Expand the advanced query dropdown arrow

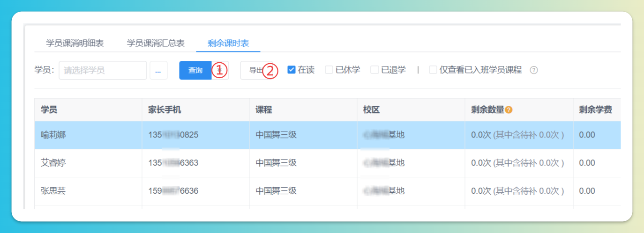pos(220,70)
